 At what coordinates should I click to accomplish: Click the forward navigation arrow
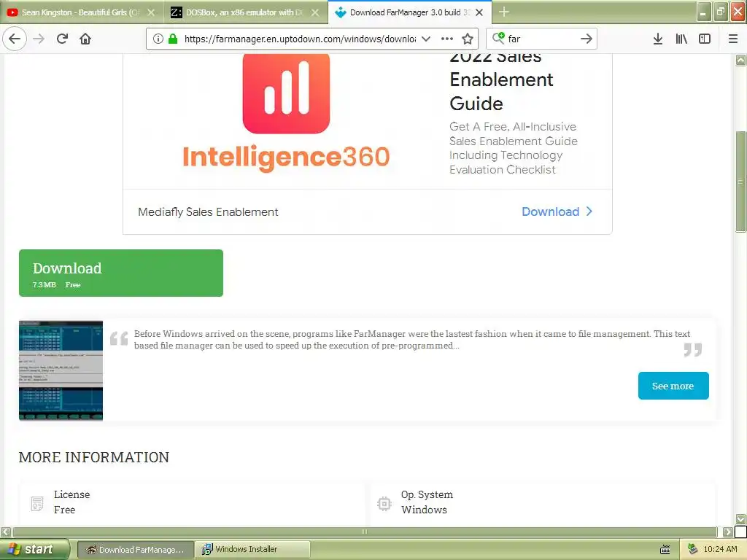[x=39, y=39]
